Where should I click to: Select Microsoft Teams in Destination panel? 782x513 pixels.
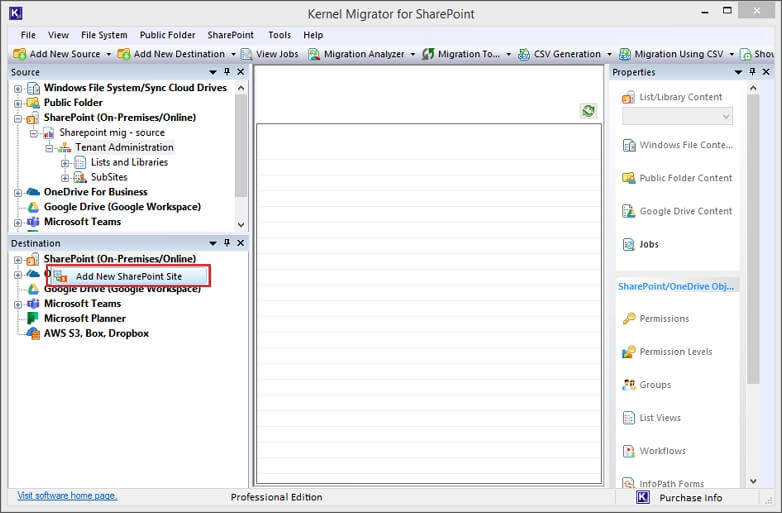click(x=82, y=304)
